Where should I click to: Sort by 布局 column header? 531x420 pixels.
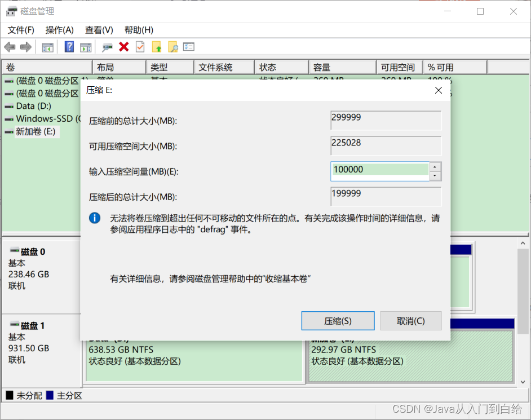point(119,68)
